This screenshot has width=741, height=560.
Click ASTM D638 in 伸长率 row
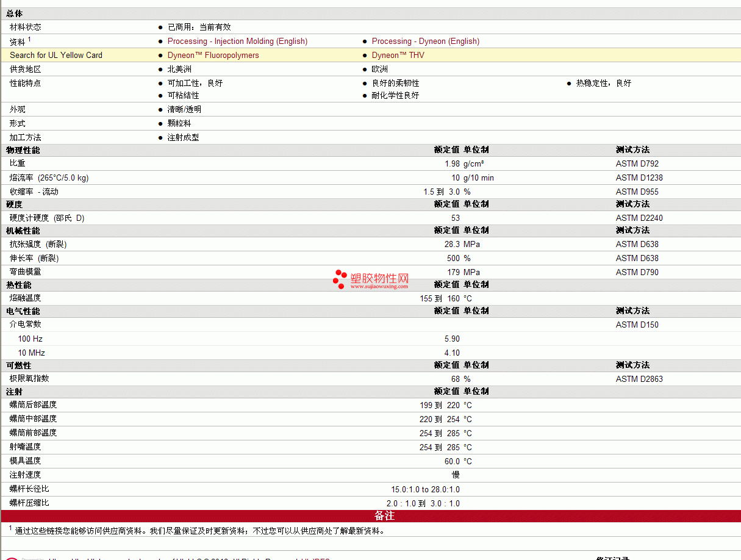pyautogui.click(x=637, y=259)
